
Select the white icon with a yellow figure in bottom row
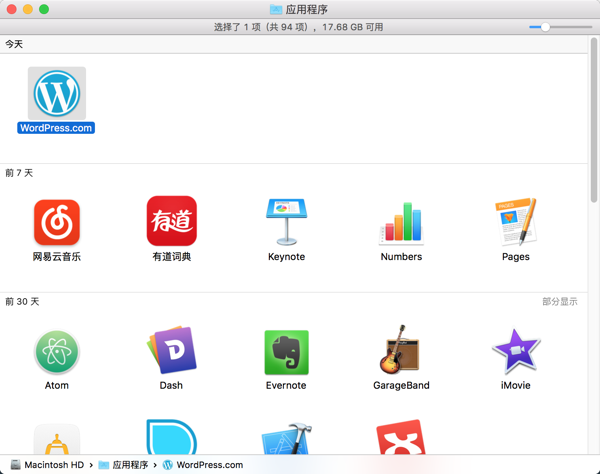click(x=57, y=439)
